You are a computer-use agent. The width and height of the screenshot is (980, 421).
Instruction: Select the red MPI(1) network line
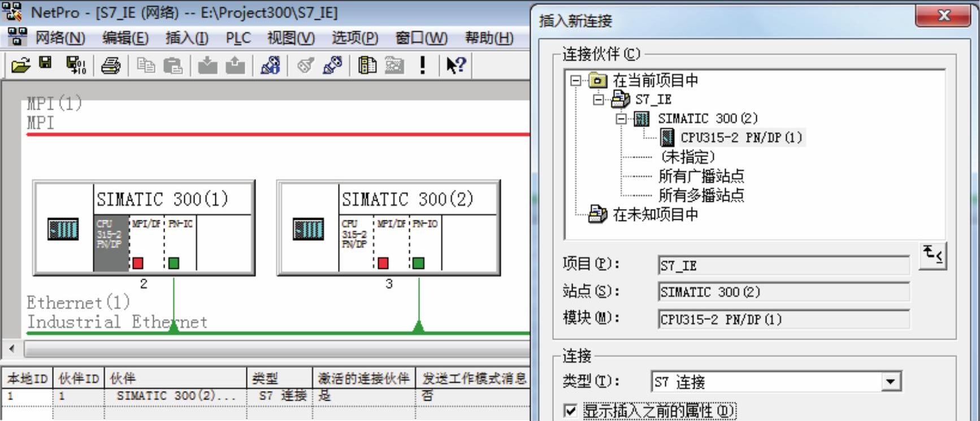pyautogui.click(x=277, y=135)
